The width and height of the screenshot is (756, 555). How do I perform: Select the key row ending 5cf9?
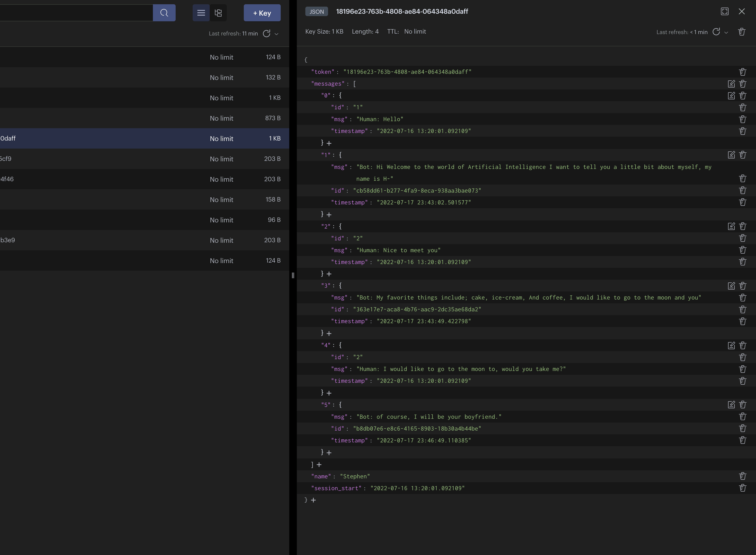[145, 159]
